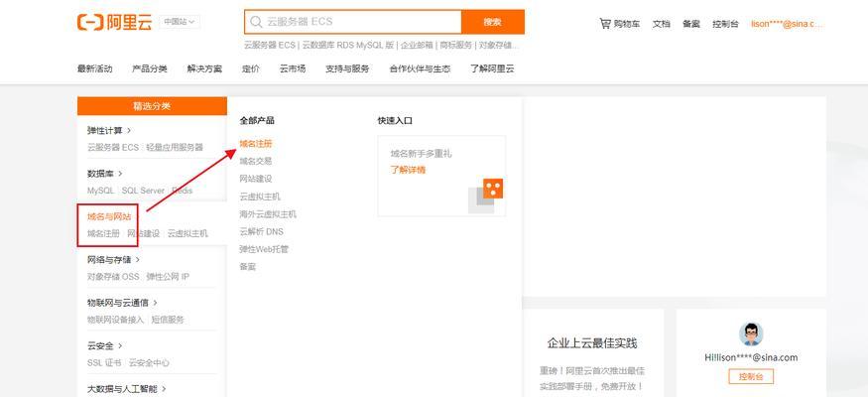Click orange 域名注册 in 全部产品 list
The width and height of the screenshot is (868, 397).
[256, 144]
